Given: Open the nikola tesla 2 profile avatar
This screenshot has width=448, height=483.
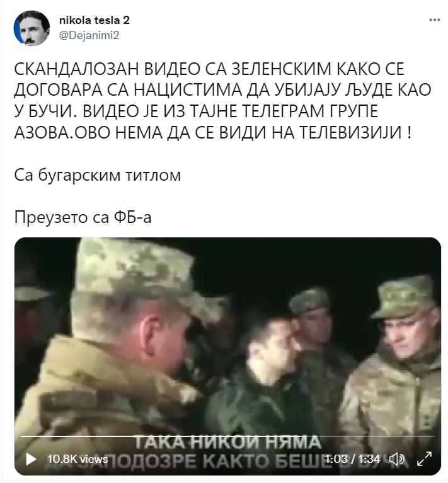Looking at the screenshot, I should click(32, 28).
